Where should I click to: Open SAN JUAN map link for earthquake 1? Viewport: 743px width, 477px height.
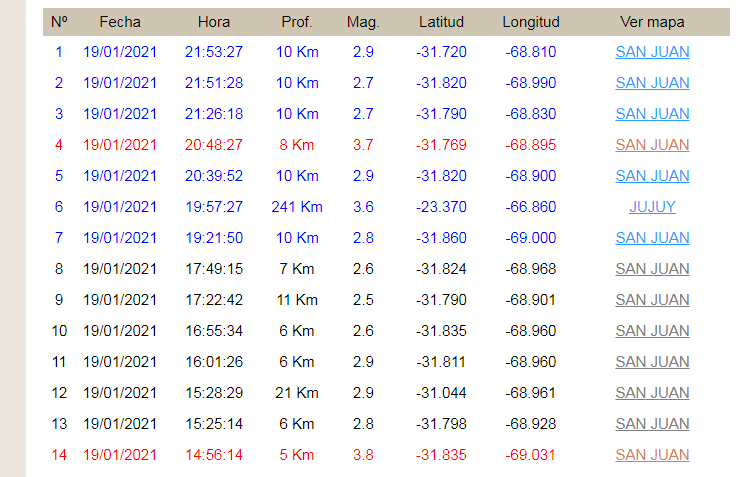pyautogui.click(x=652, y=52)
